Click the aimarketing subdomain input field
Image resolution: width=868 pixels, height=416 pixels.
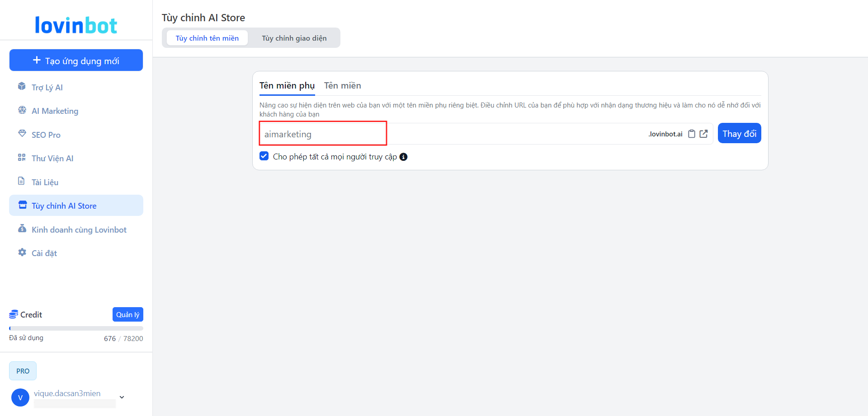(323, 134)
